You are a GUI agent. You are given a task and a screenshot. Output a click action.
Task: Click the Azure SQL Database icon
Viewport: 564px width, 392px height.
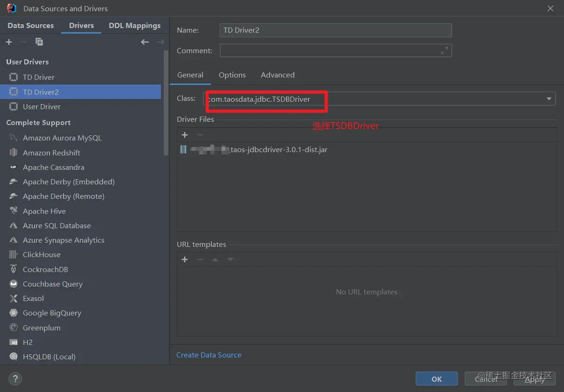tap(14, 225)
